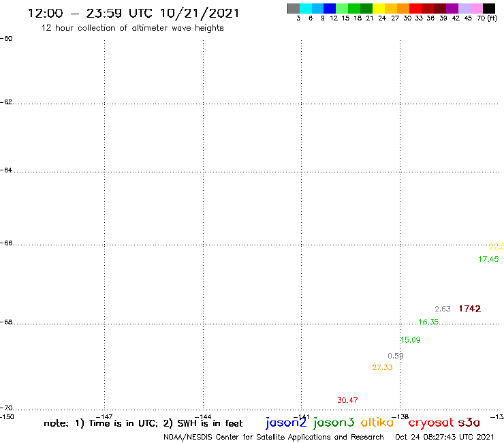Viewport: 504px width, 443px height.
Task: Click the -138 longitude axis label
Action: (400, 417)
